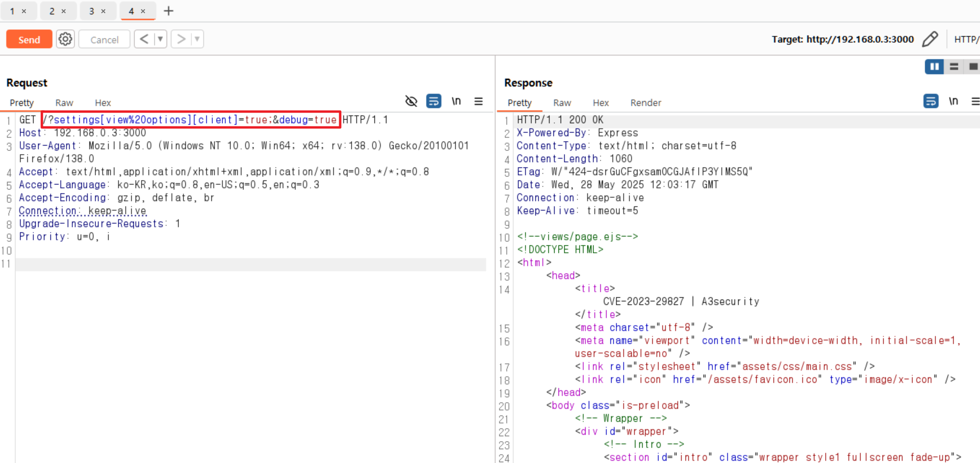
Task: Close Repeater tab 4
Action: click(x=143, y=11)
